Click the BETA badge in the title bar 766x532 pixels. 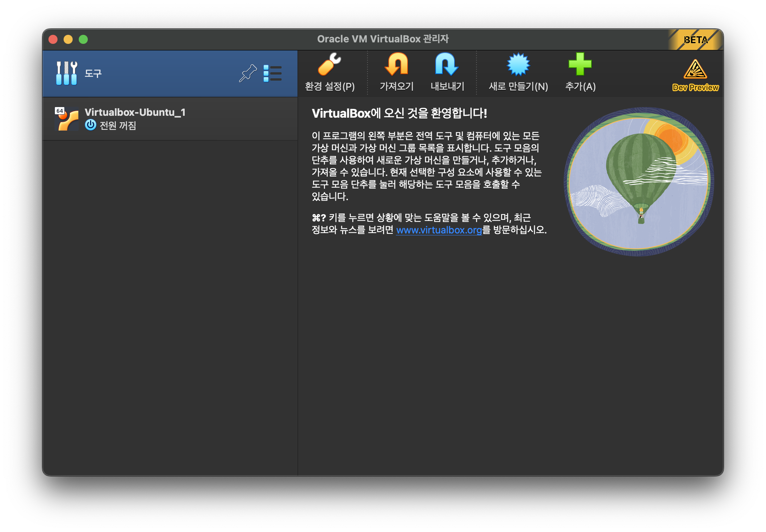[x=695, y=40]
